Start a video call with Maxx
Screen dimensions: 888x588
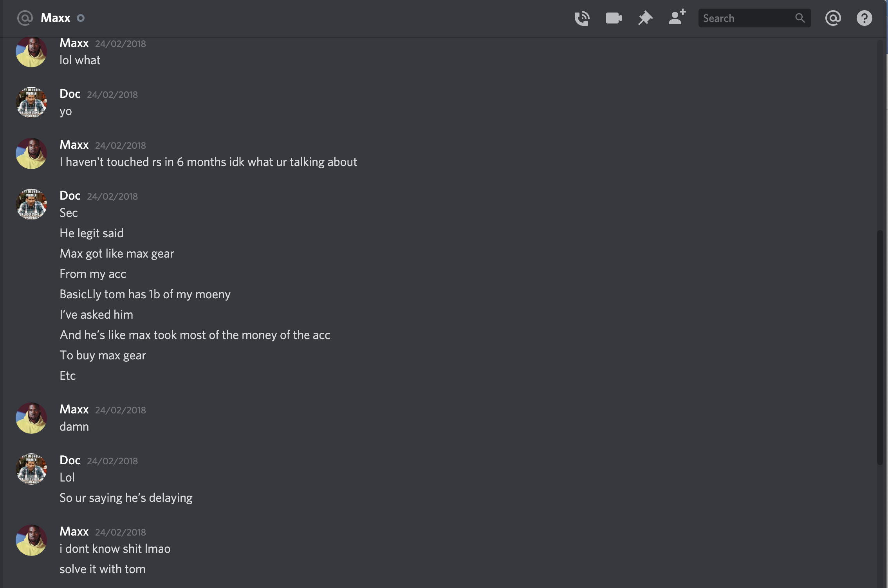(614, 18)
